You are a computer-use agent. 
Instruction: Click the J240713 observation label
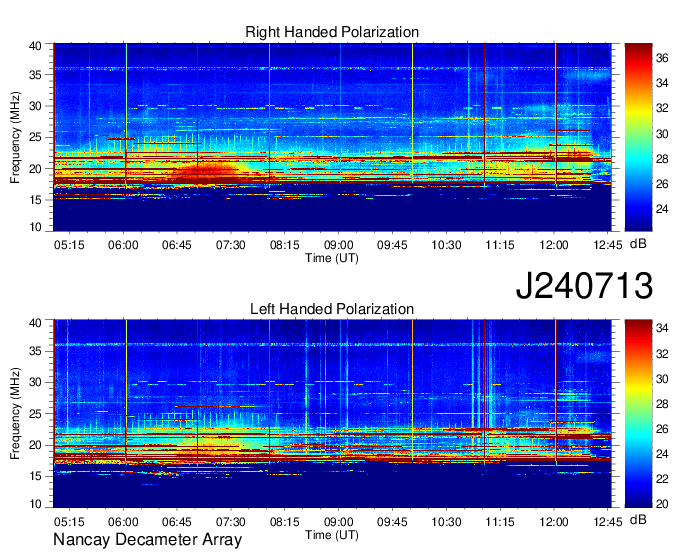584,285
